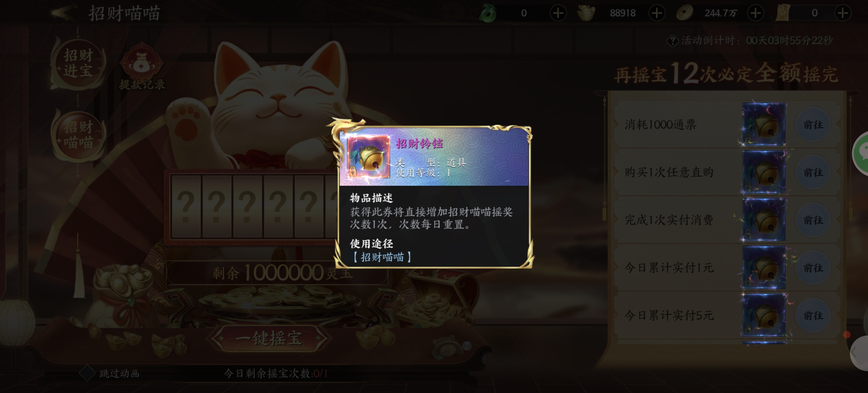
Task: Add gold ingots with the plus icon
Action: (657, 13)
